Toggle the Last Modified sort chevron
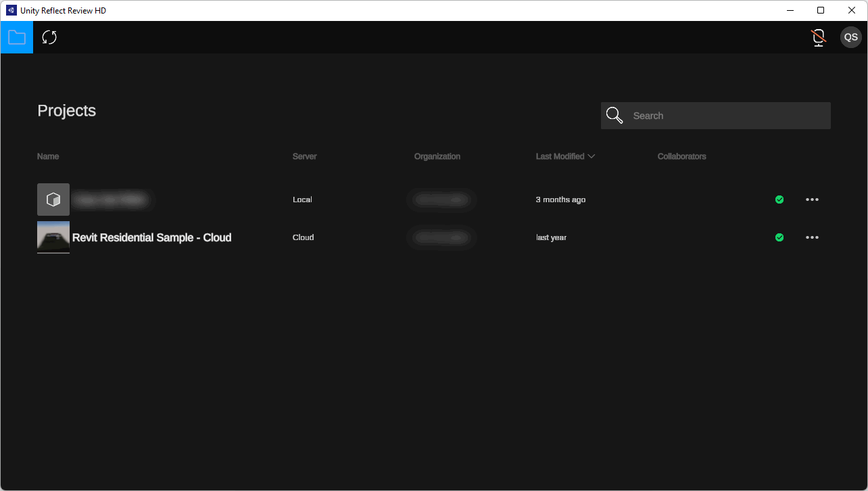868x491 pixels. click(x=592, y=156)
